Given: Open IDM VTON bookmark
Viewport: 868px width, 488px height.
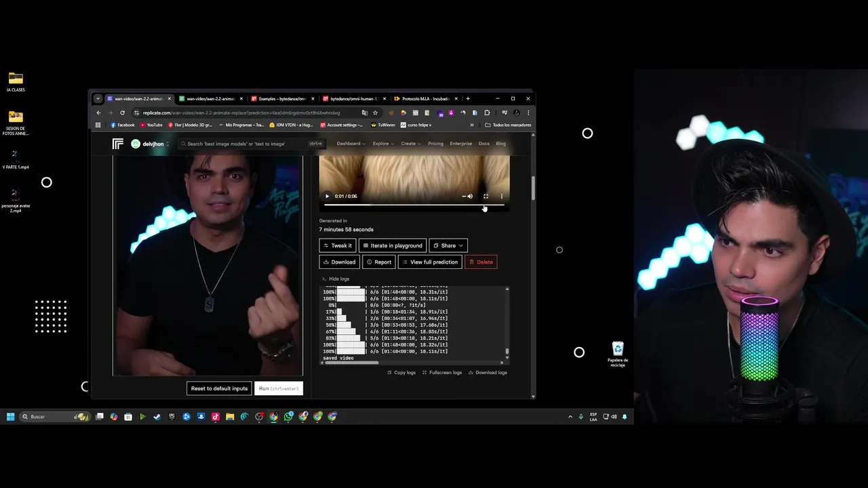Looking at the screenshot, I should [x=291, y=125].
